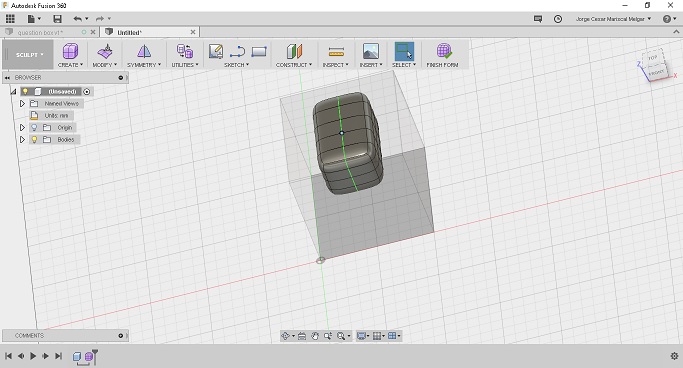Open the Insert image icon
The image size is (683, 368).
tap(371, 51)
